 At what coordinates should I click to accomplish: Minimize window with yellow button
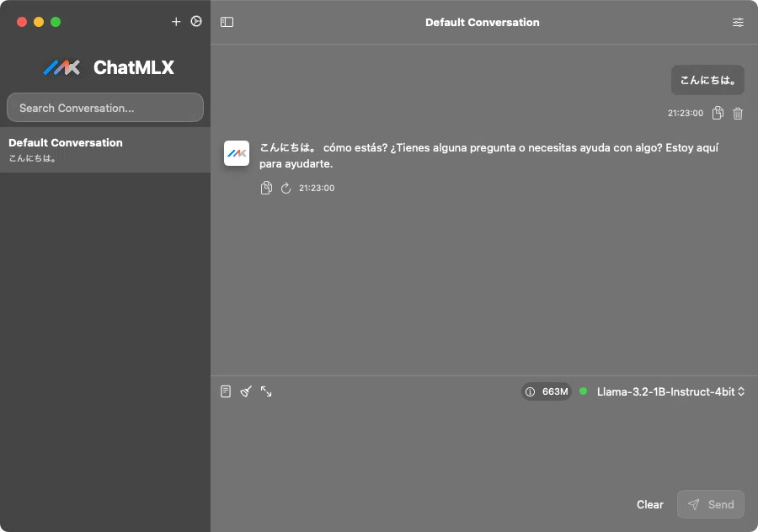click(x=39, y=22)
